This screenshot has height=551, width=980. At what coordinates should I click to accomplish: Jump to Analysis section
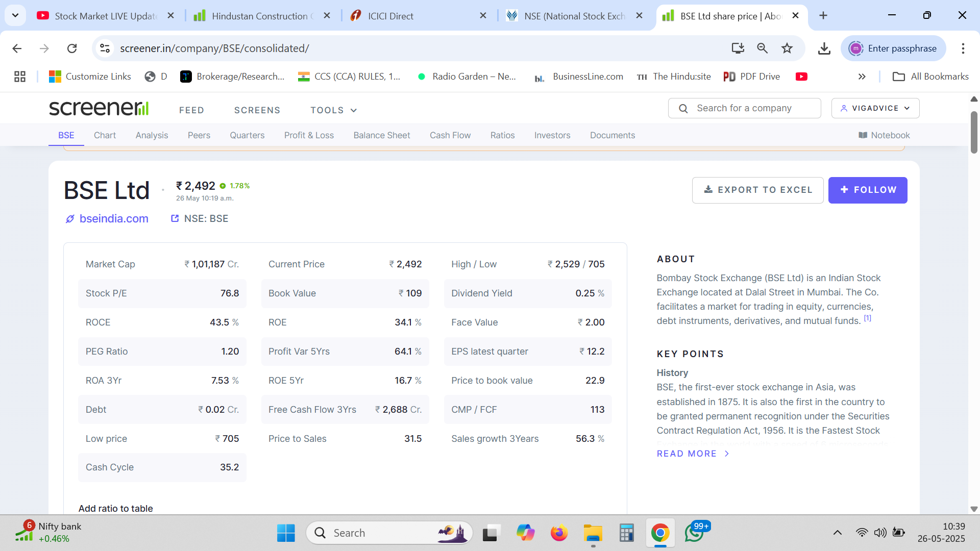pos(152,135)
